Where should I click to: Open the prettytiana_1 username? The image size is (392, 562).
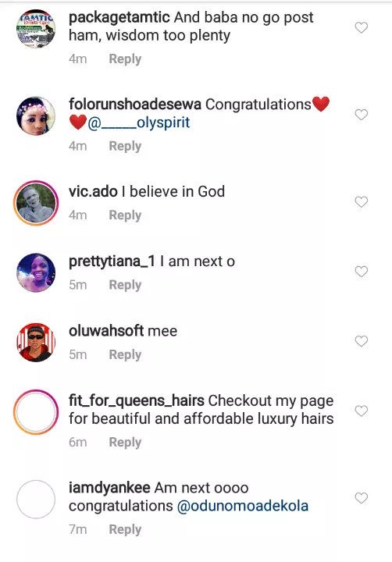pyautogui.click(x=112, y=261)
